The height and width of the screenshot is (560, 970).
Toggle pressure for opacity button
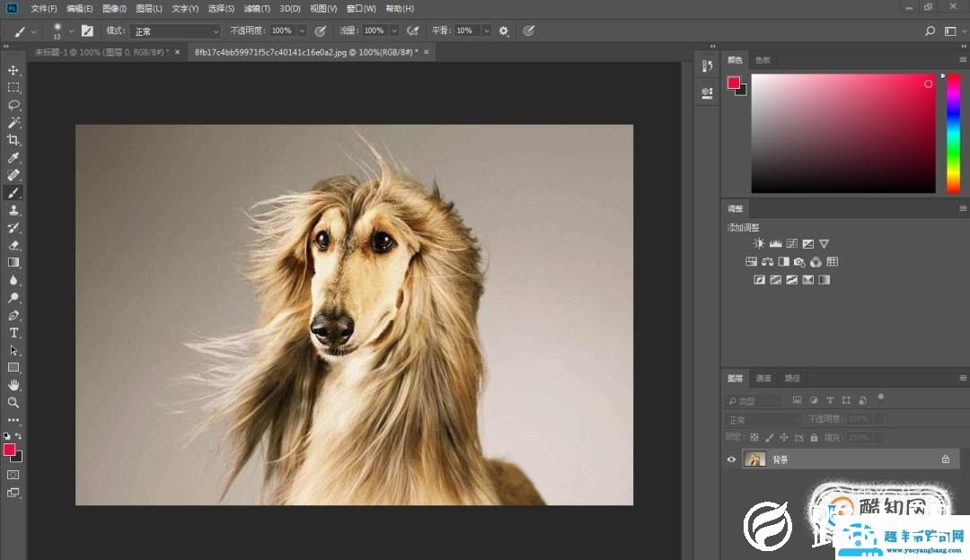[x=320, y=31]
